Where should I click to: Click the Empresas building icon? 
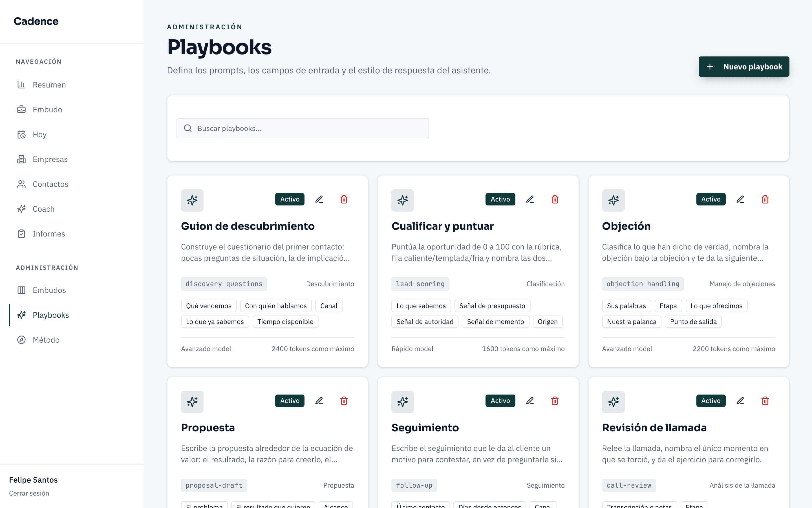(x=21, y=159)
